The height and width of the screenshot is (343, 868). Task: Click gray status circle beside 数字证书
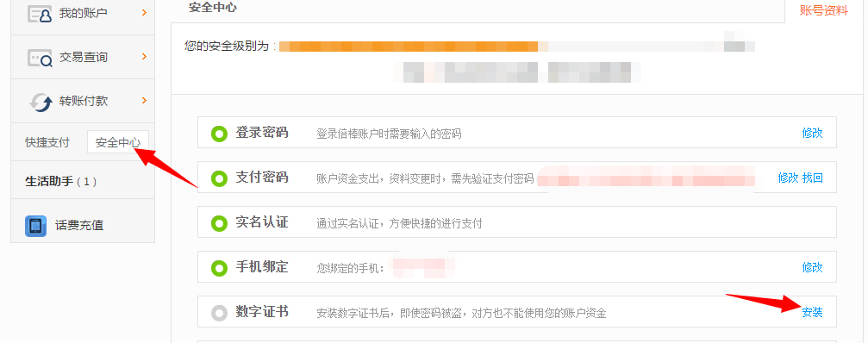pos(219,313)
